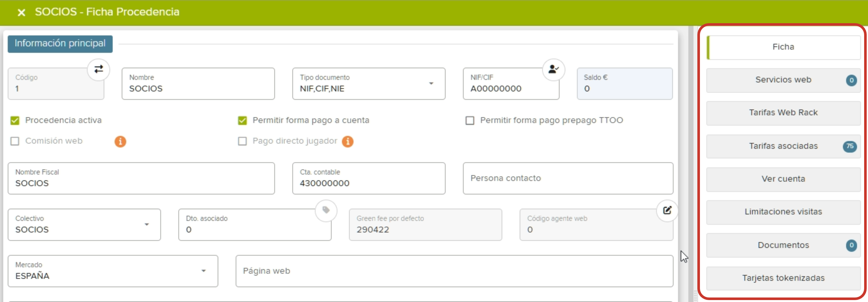Click the Persona contacto field
The height and width of the screenshot is (302, 868).
point(568,178)
